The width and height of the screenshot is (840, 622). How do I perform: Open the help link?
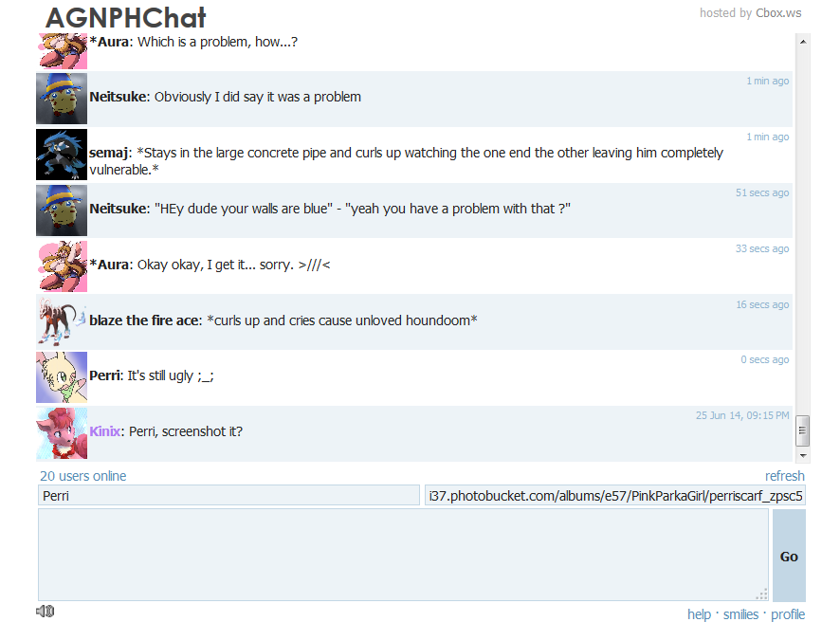699,614
